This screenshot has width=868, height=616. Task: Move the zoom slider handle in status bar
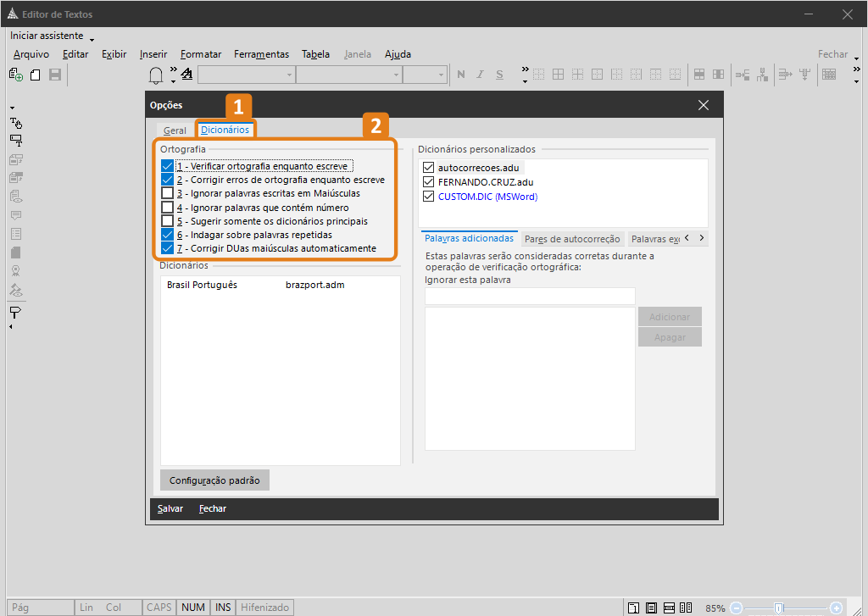[x=778, y=608]
